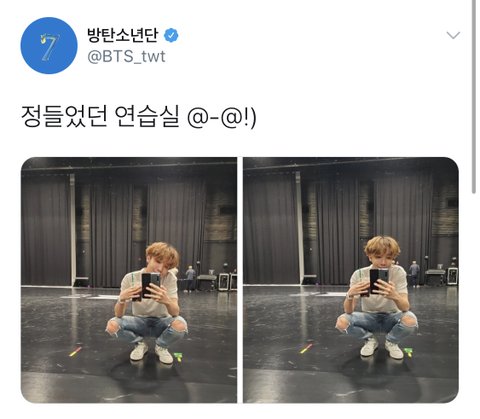The width and height of the screenshot is (480, 419).
Task: Click the ripped jeans in the right photo
Action: (x=377, y=323)
